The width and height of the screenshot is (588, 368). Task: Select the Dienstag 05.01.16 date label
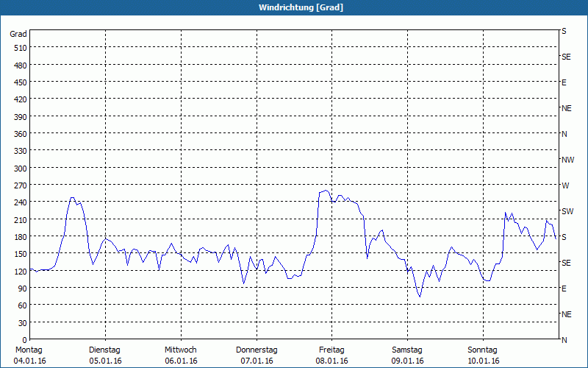tap(105, 355)
